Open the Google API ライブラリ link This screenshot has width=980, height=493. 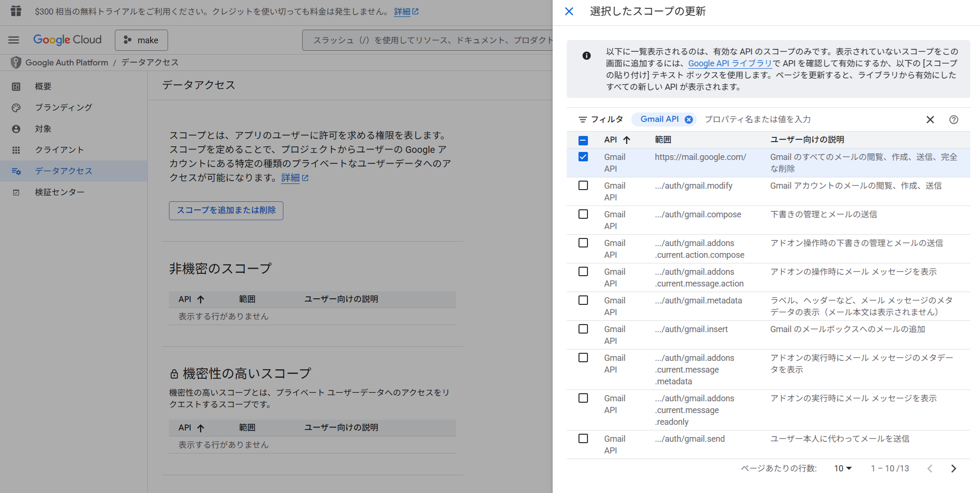point(730,64)
